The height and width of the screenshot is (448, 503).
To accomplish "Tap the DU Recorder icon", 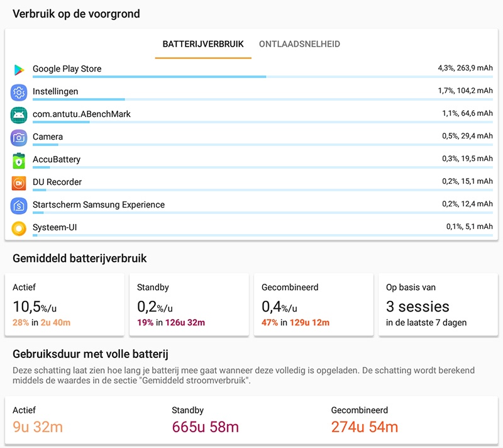I will click(x=19, y=183).
